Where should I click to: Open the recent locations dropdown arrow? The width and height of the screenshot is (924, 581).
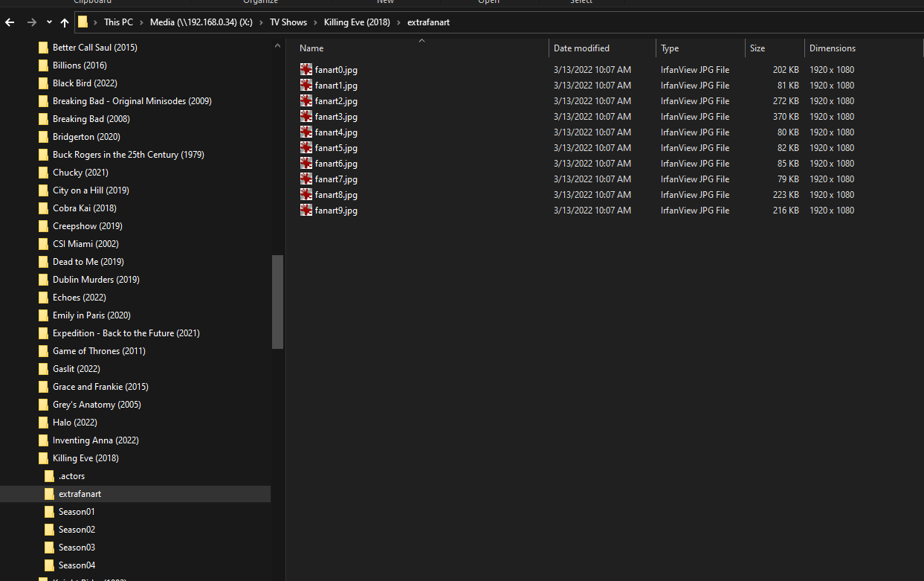49,22
